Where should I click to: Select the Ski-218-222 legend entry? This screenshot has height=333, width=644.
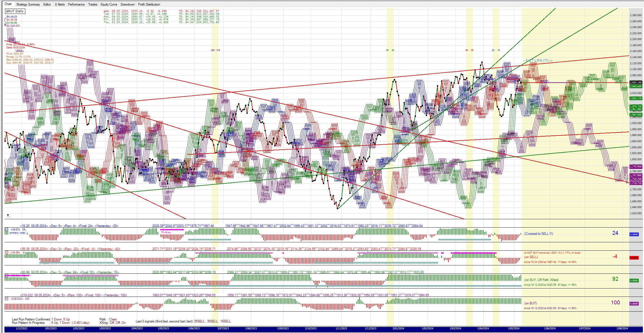click(x=13, y=26)
